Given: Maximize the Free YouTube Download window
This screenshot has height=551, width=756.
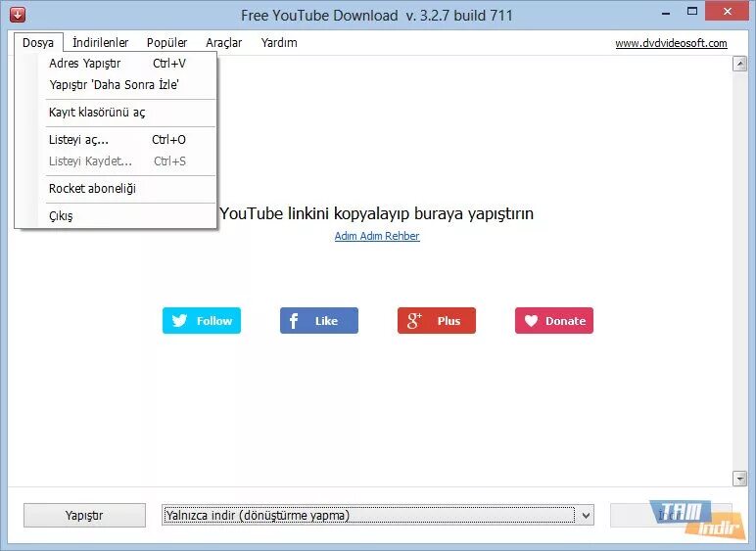Looking at the screenshot, I should pyautogui.click(x=692, y=12).
